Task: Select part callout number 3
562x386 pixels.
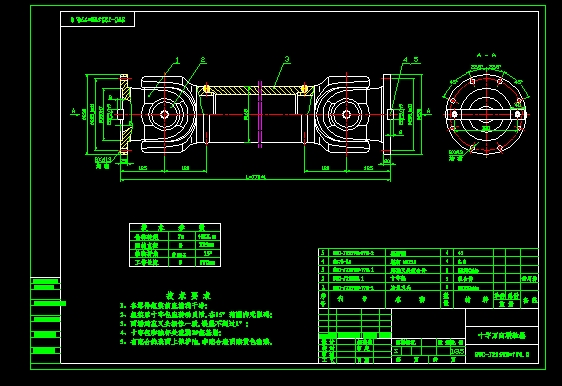Action: 287,59
